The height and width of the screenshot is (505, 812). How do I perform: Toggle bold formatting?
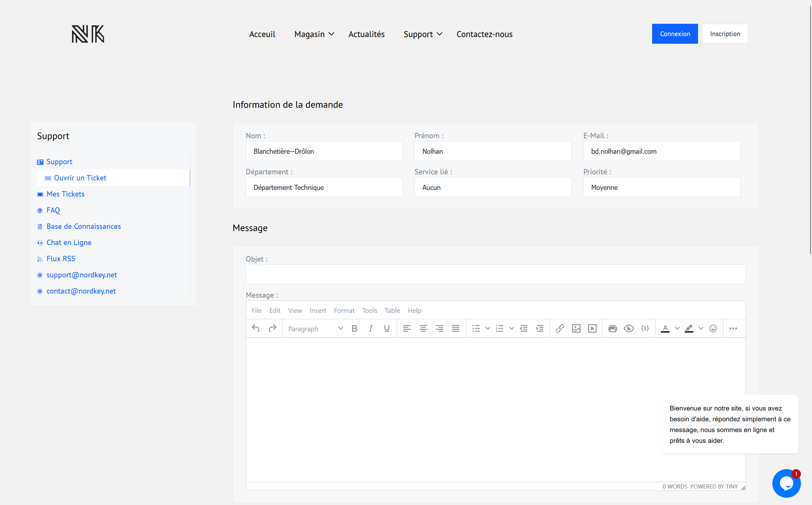pyautogui.click(x=354, y=329)
